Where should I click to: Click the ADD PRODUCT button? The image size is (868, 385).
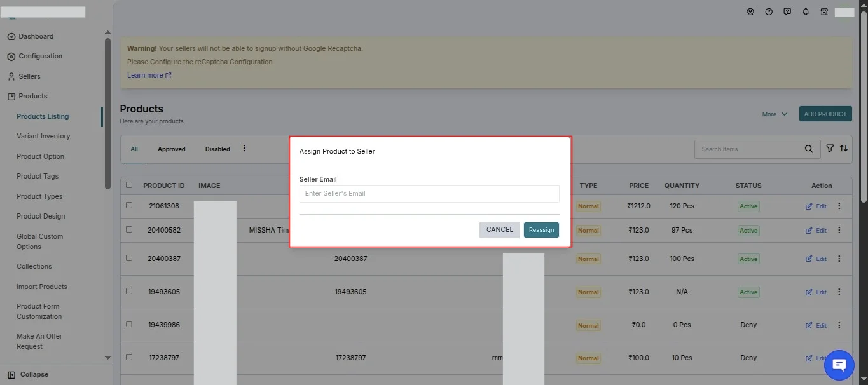coord(825,114)
